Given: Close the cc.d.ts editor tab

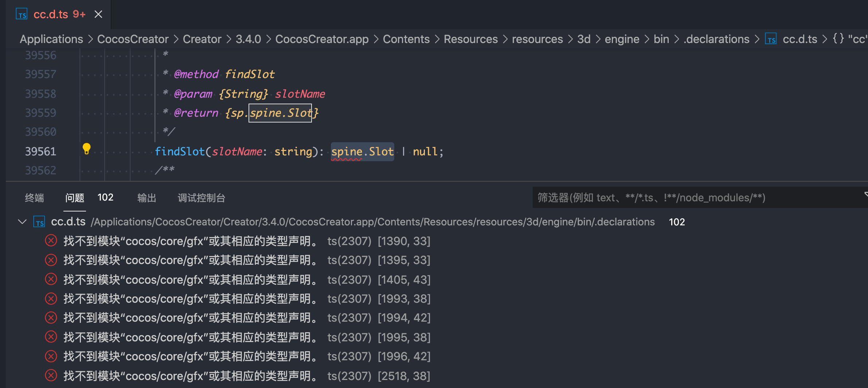Looking at the screenshot, I should pyautogui.click(x=98, y=14).
